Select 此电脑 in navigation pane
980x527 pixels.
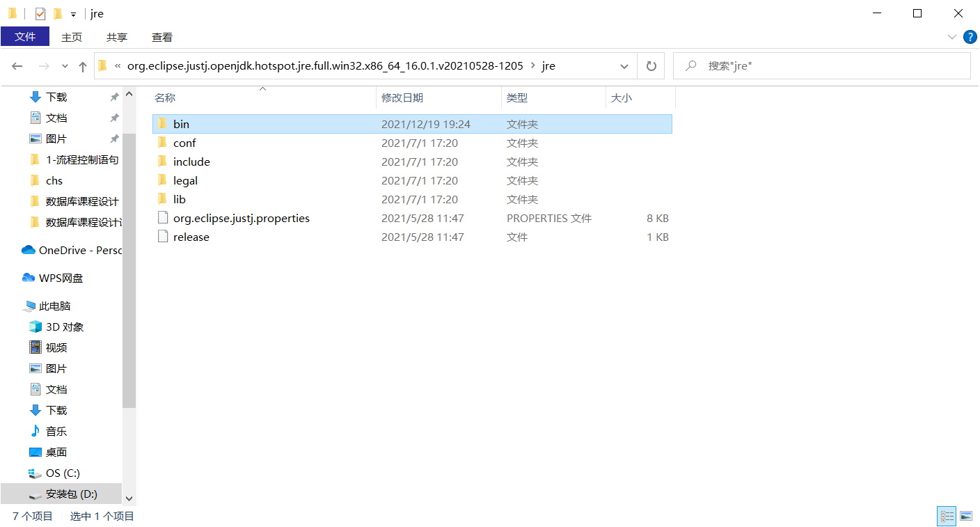pos(47,306)
